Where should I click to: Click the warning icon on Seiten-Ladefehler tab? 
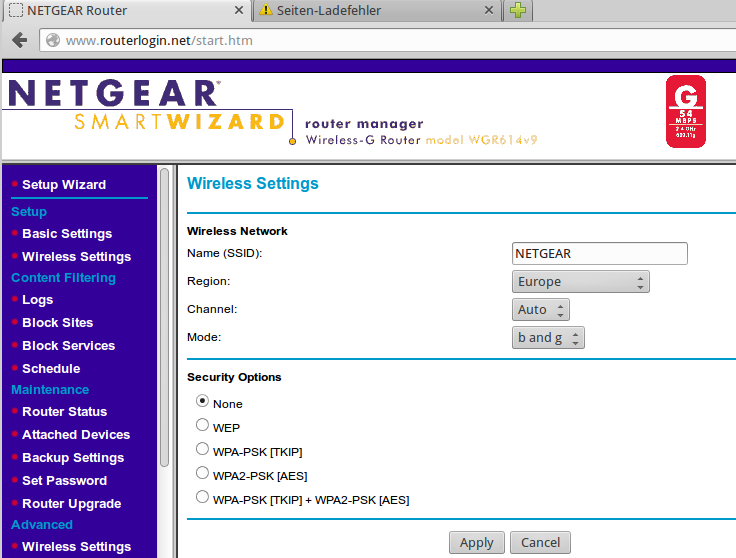tap(266, 10)
